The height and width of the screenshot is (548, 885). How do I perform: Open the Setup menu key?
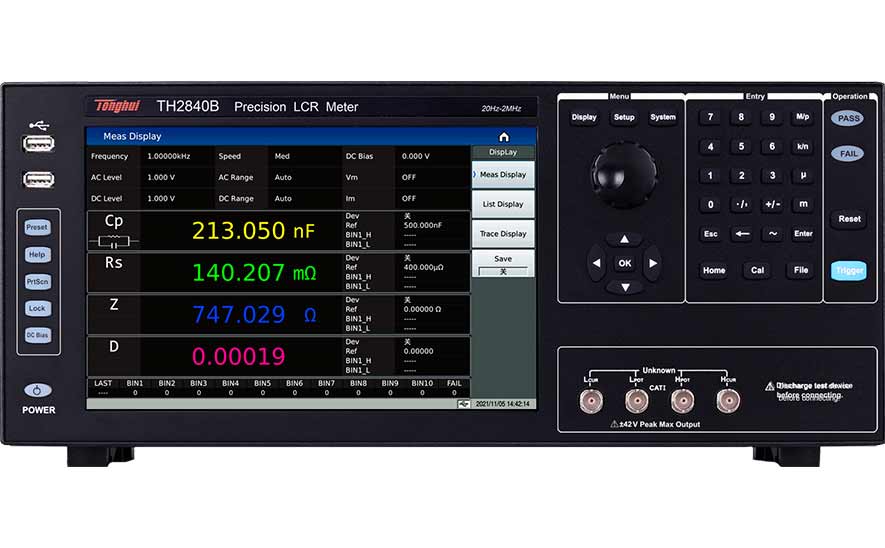coord(624,117)
